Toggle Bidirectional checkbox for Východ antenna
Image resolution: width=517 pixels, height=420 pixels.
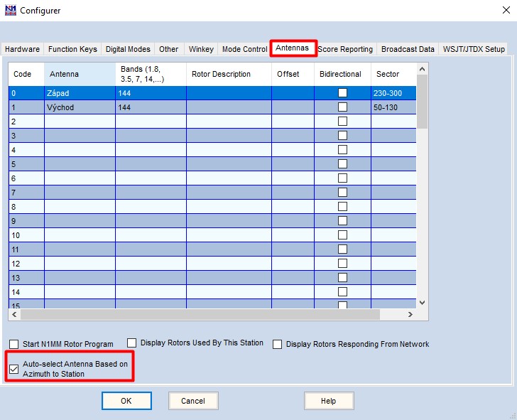tap(342, 107)
